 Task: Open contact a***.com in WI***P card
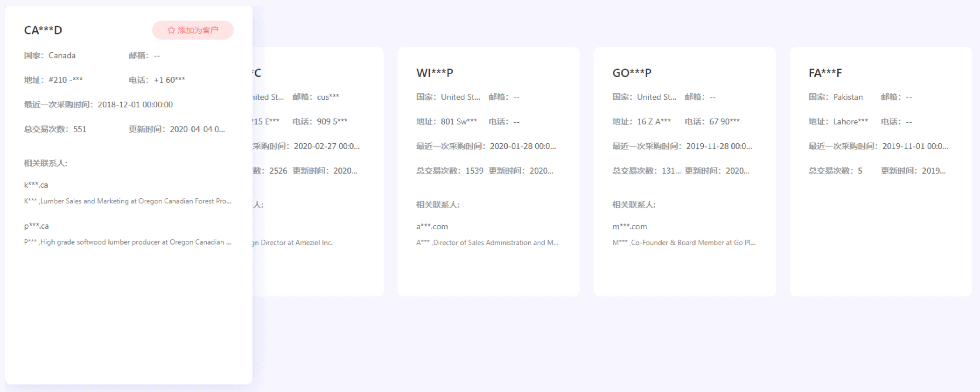[432, 226]
